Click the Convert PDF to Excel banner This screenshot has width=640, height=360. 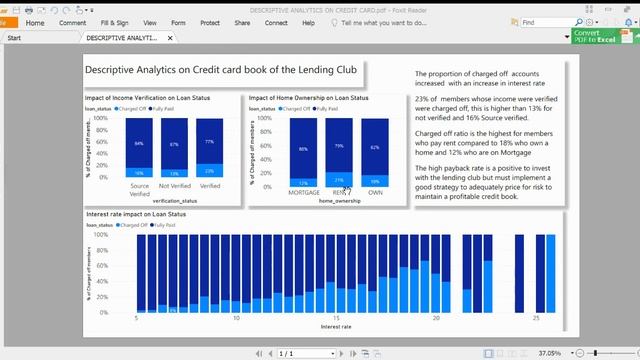point(606,36)
